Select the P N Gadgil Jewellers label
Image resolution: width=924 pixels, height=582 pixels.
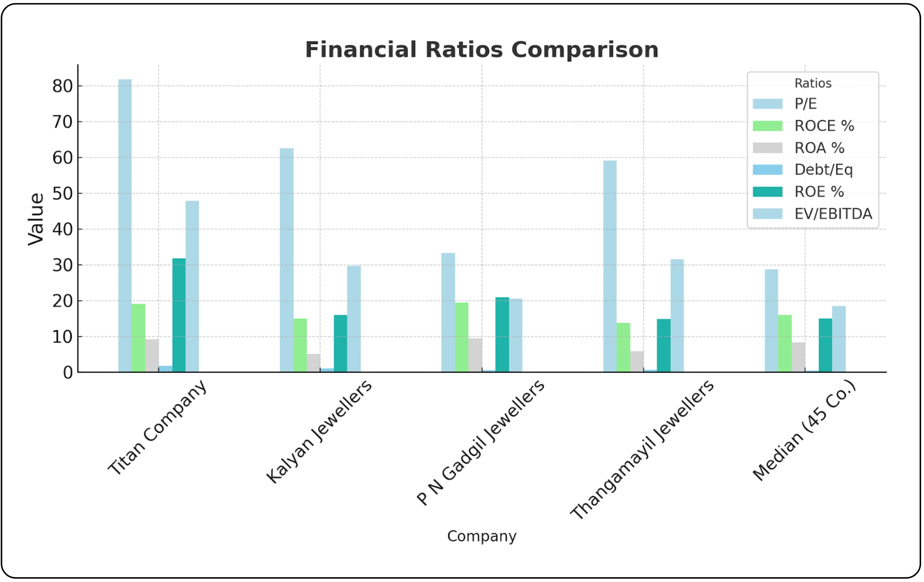(481, 442)
